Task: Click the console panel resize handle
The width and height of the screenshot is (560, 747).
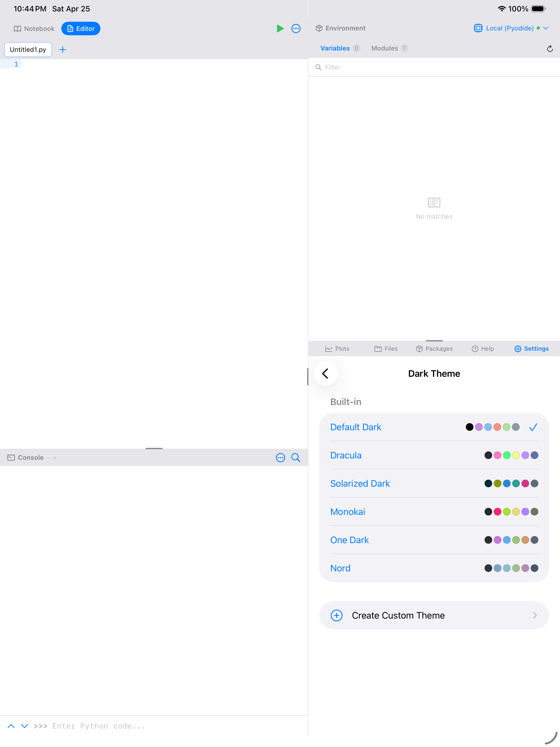Action: [x=154, y=448]
